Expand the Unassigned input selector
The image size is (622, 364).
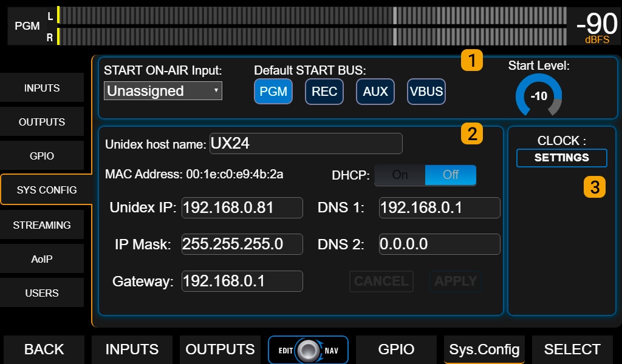click(x=162, y=90)
